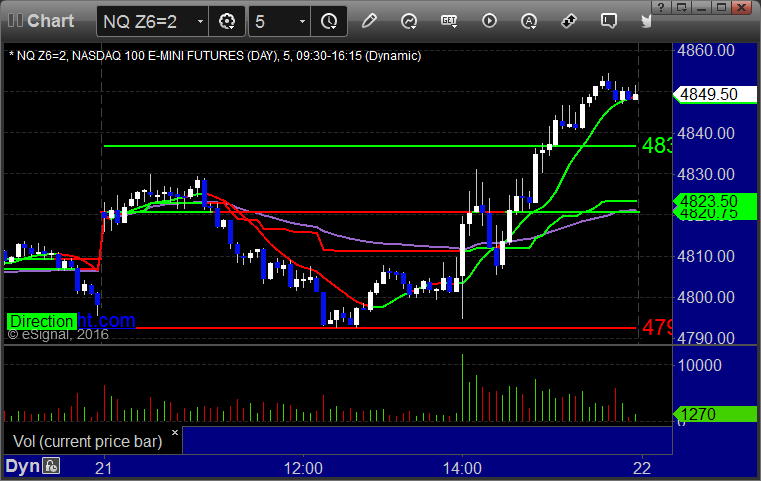
Task: Click the green upper level line label
Action: pyautogui.click(x=657, y=145)
